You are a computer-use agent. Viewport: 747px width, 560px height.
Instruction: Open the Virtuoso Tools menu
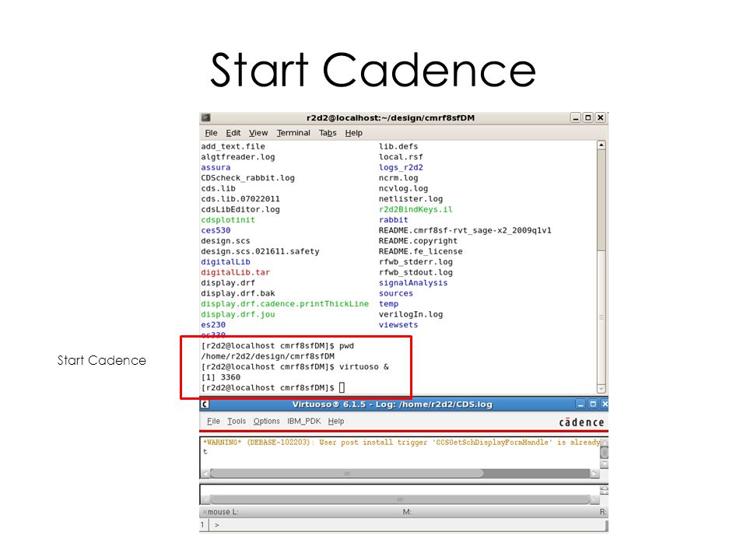237,422
